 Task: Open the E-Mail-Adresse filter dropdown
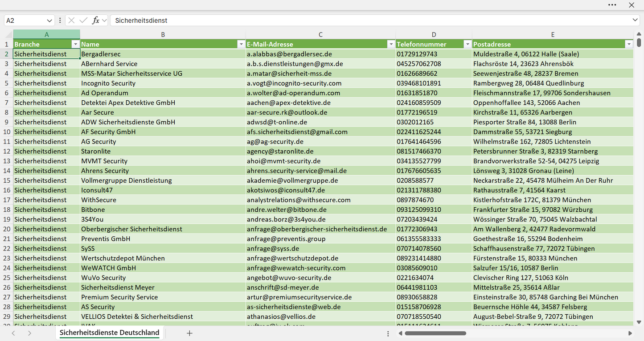(391, 44)
